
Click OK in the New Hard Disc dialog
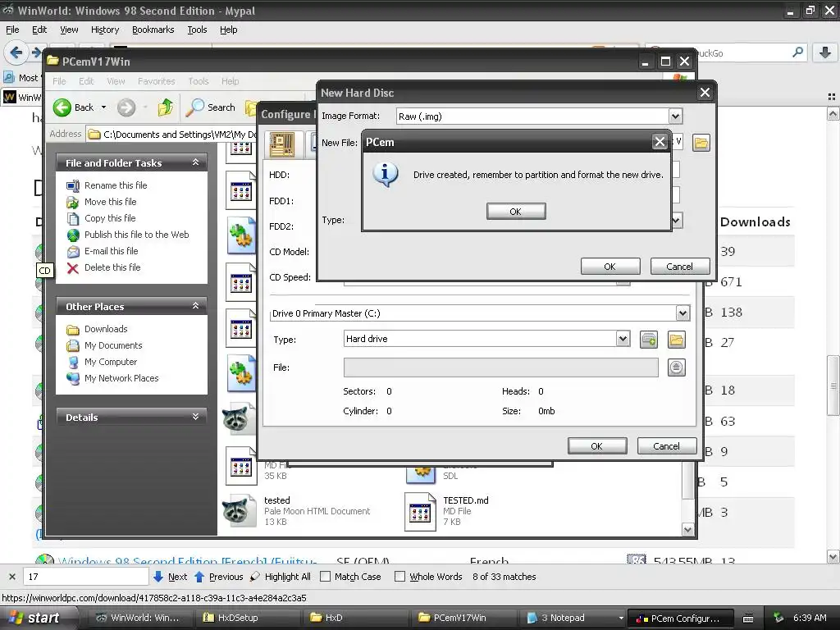tap(609, 267)
